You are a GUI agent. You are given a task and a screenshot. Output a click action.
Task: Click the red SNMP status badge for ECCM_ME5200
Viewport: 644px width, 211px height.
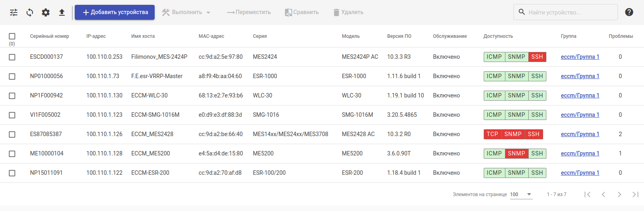516,153
